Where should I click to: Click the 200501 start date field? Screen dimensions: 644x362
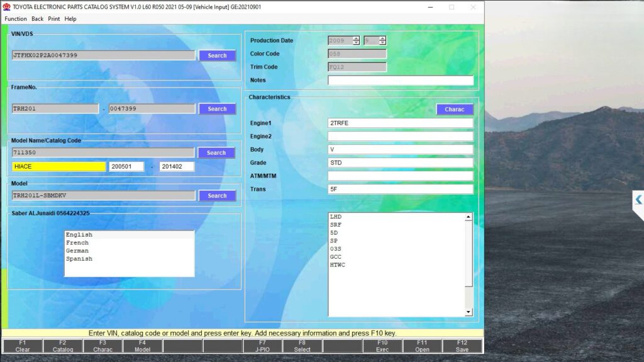point(126,167)
